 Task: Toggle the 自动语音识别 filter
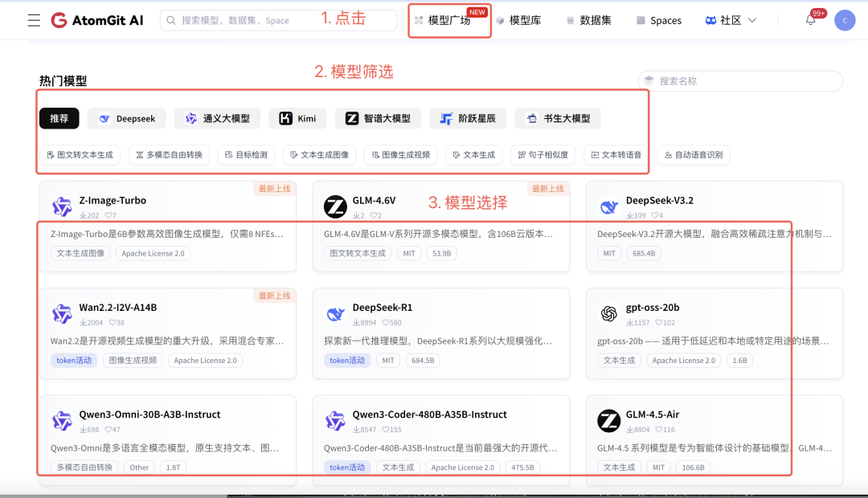click(695, 155)
